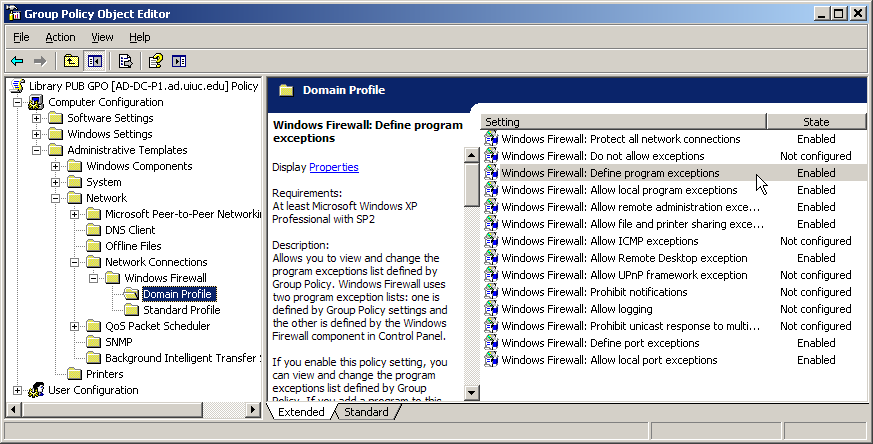
Task: Open the Action menu
Action: coord(60,37)
